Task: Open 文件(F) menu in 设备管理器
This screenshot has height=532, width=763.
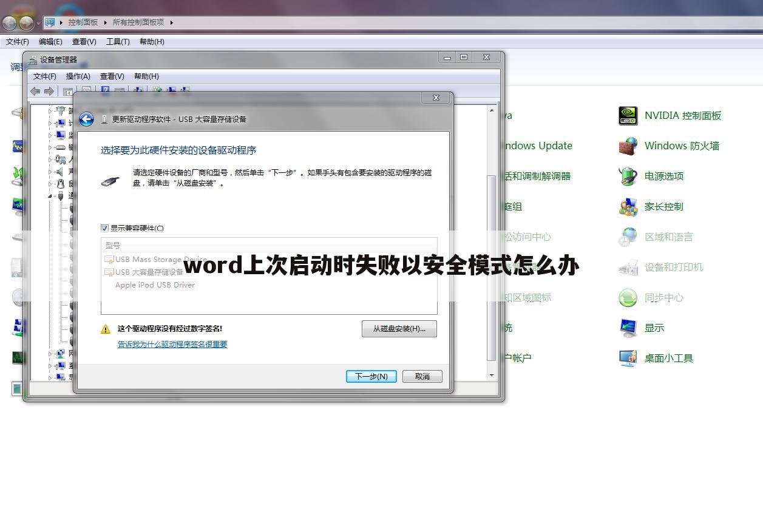Action: 44,76
